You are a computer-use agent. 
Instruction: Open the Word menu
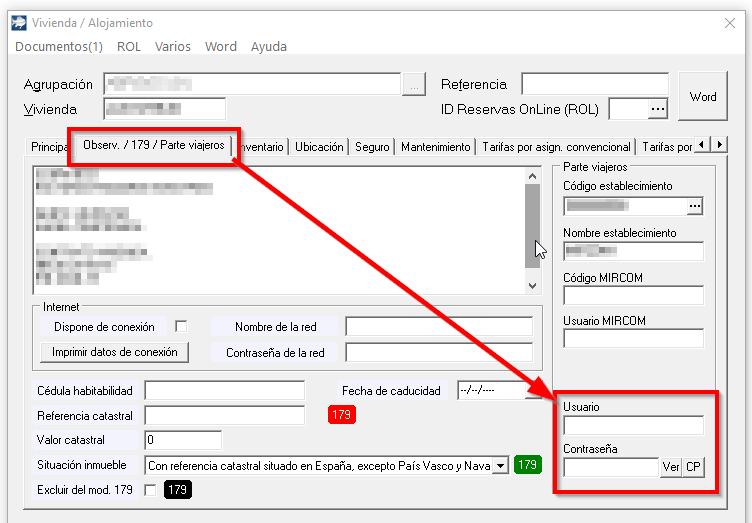point(221,46)
